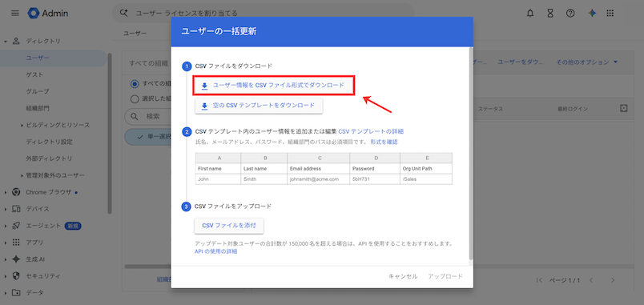
Task: Open ディレクトリ設定 in the sidebar
Action: click(49, 142)
